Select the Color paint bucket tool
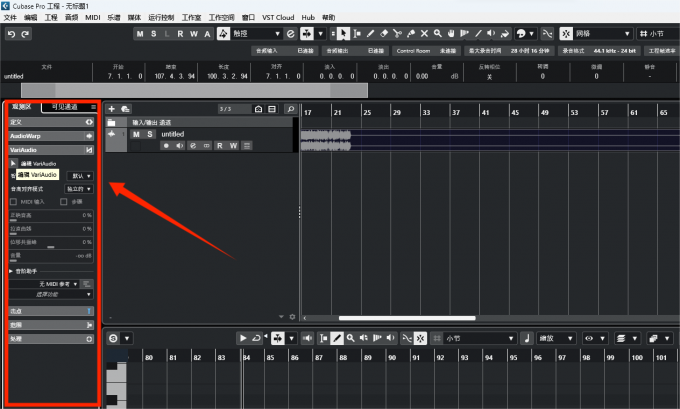Image resolution: width=680 pixels, height=409 pixels. pos(505,33)
